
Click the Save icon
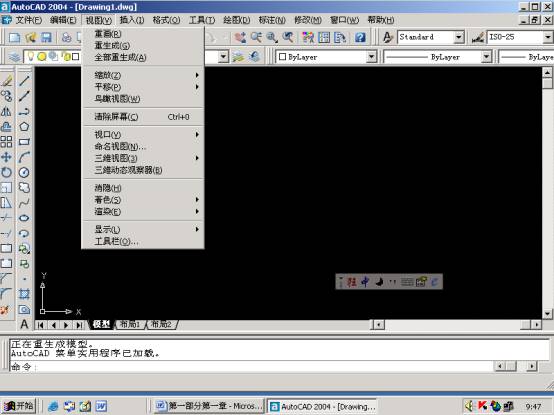[46, 37]
